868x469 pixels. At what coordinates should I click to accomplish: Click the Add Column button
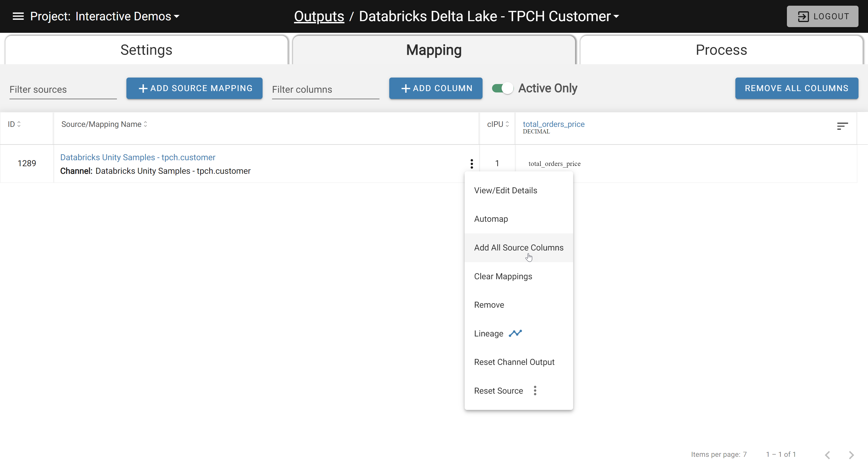pos(436,88)
